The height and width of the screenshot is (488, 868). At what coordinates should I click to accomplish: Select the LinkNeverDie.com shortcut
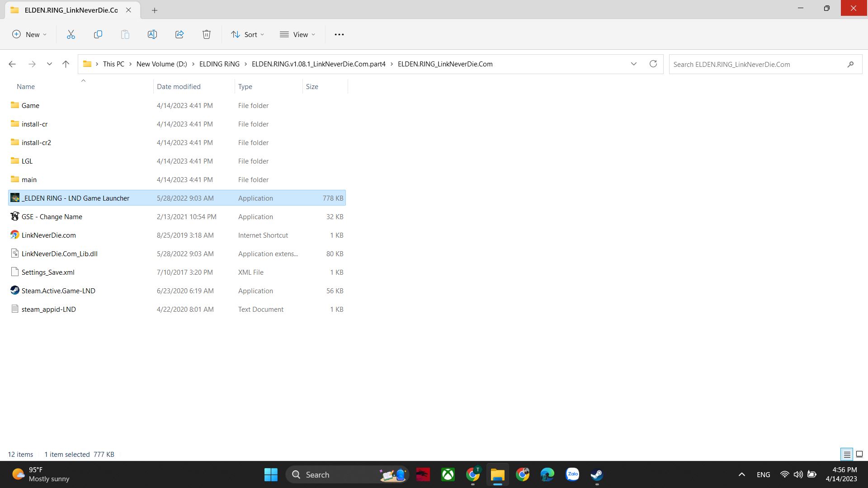click(x=177, y=235)
